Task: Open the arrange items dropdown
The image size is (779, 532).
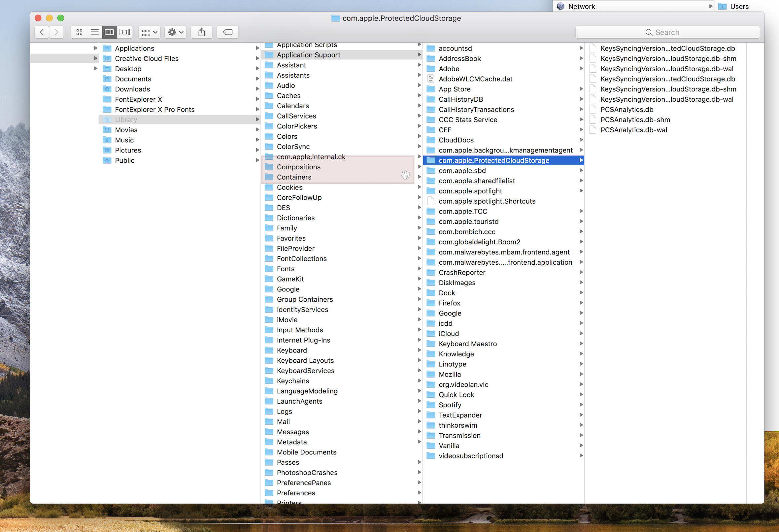Action: pos(150,32)
